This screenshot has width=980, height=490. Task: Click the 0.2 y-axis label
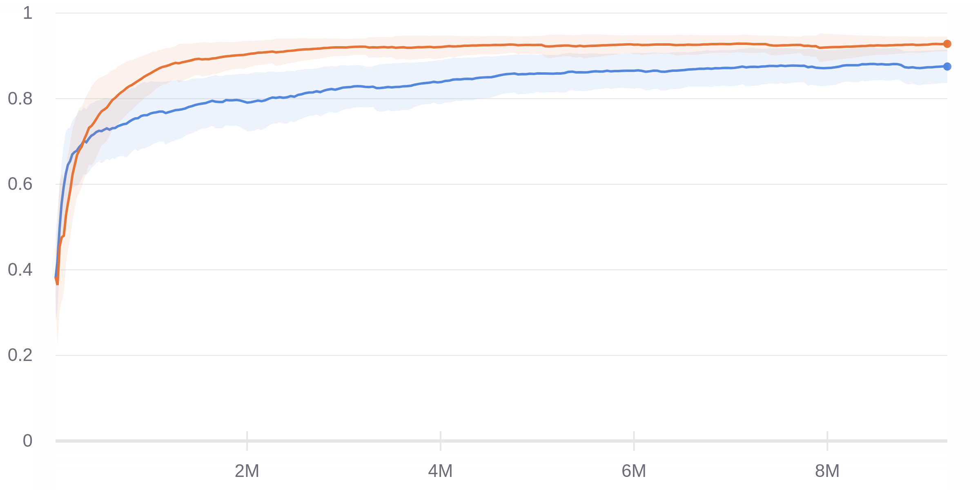[x=20, y=355]
